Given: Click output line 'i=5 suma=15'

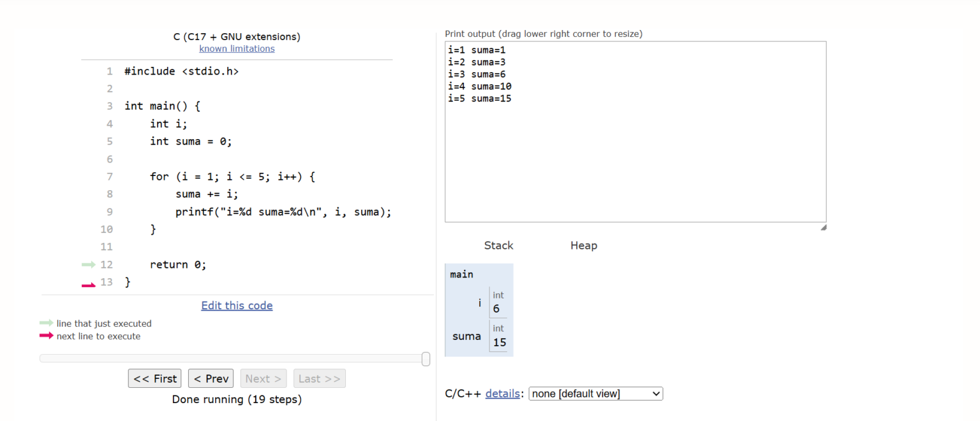Looking at the screenshot, I should pos(480,98).
